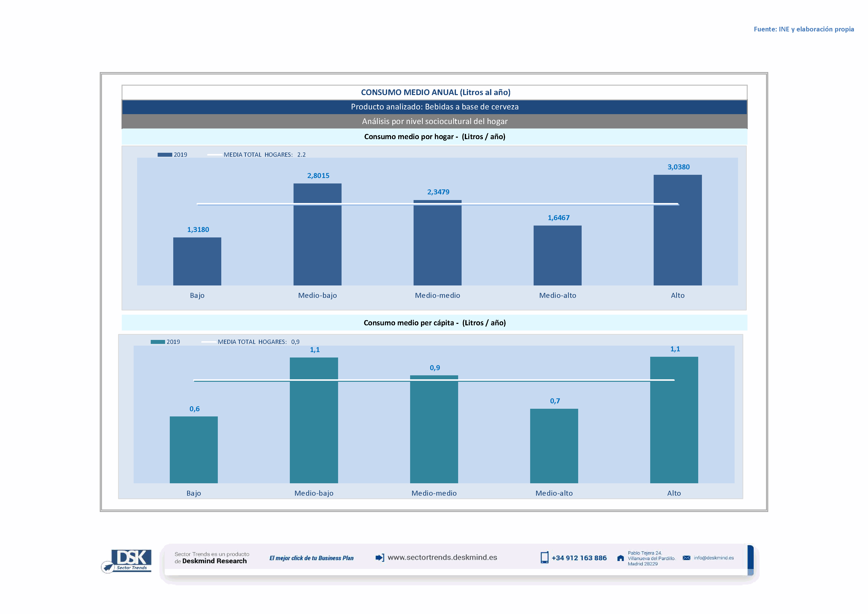Open www.sectortrends.deskmind.es link
This screenshot has height=614, width=868.
pyautogui.click(x=442, y=557)
